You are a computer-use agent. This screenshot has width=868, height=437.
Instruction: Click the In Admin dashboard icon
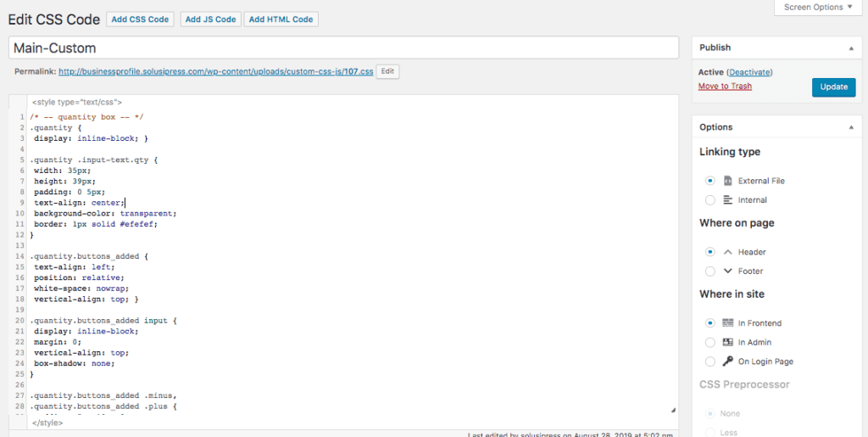(727, 342)
